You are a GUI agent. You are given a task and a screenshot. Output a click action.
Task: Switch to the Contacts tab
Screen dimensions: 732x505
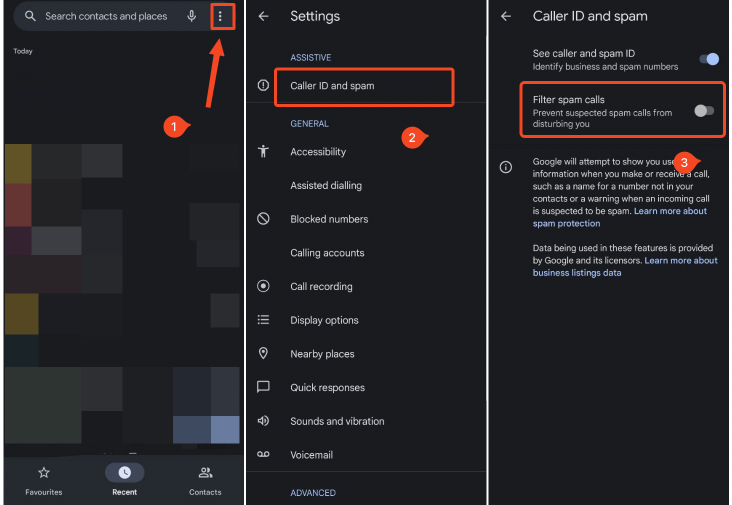click(205, 480)
